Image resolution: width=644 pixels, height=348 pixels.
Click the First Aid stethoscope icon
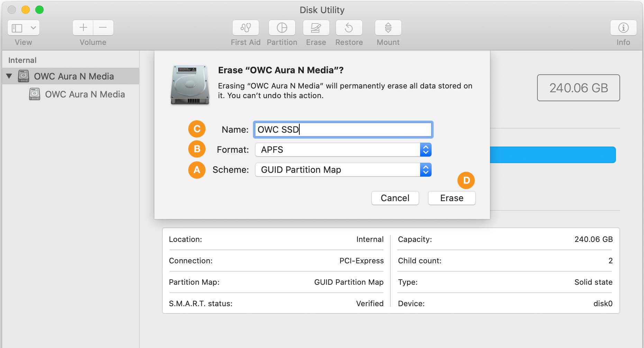(x=246, y=28)
